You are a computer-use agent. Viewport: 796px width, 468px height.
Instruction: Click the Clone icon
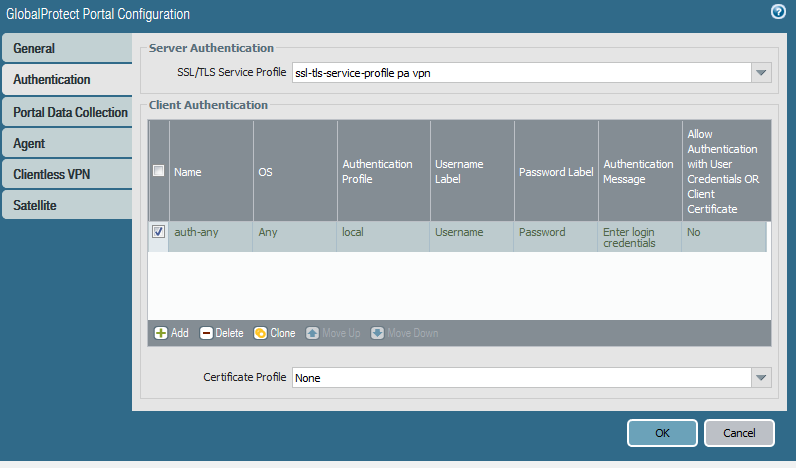tap(260, 333)
